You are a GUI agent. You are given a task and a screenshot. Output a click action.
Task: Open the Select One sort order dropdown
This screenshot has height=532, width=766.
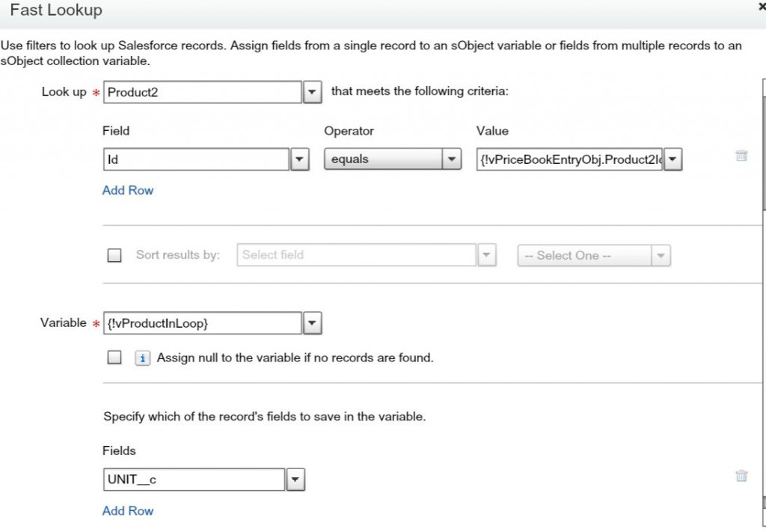pos(660,256)
